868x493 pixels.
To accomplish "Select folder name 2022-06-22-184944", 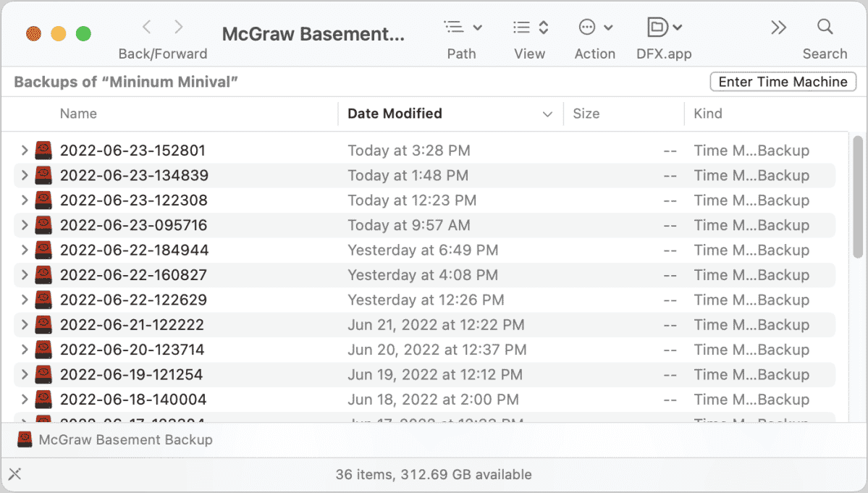I will [135, 250].
